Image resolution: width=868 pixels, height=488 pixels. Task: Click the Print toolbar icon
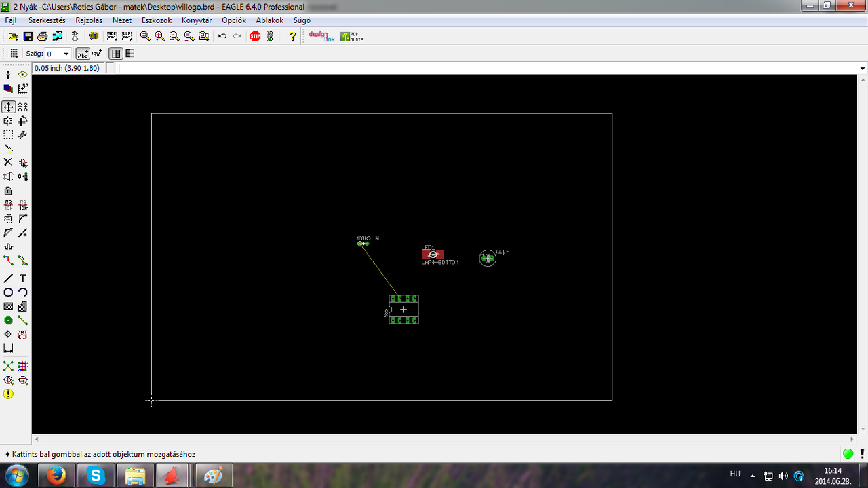(43, 36)
